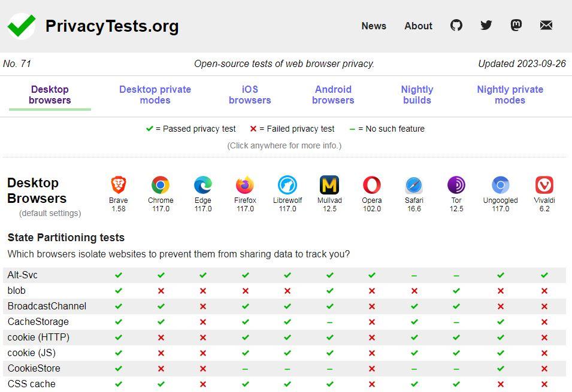Click Safari's blob failed X mark
572x392 pixels.
(414, 291)
